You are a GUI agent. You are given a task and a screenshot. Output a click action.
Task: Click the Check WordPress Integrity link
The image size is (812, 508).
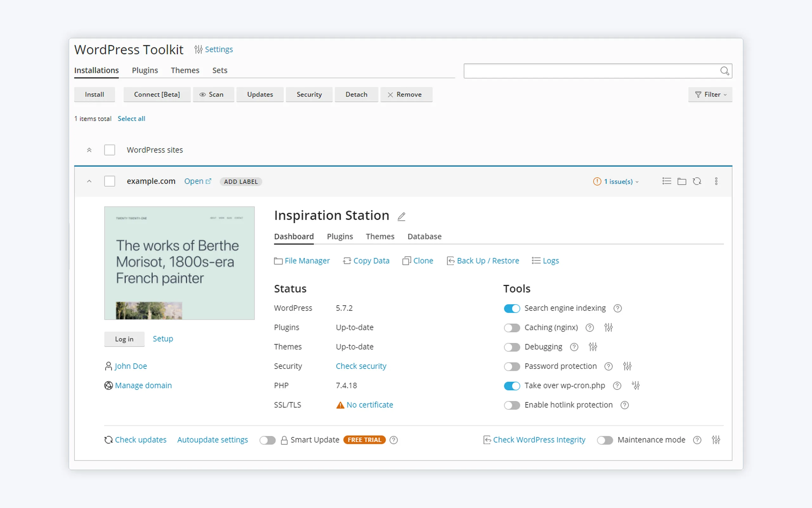[534, 440]
